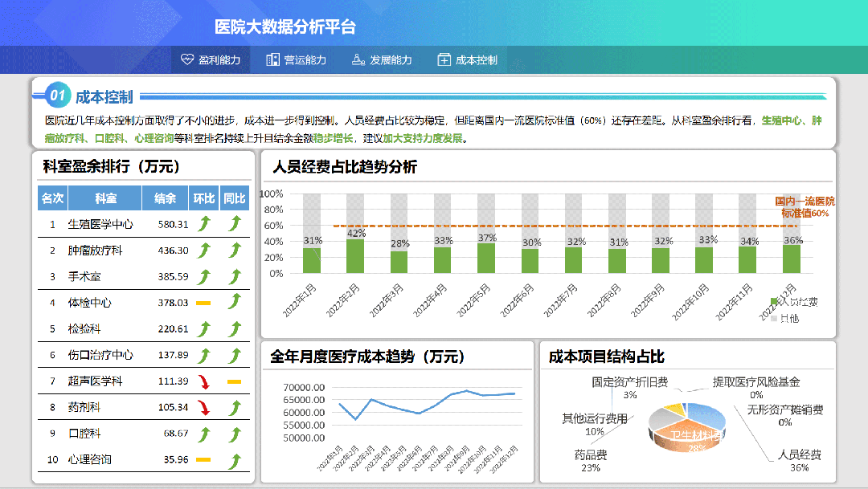This screenshot has width=868, height=489.
Task: Toggle the 人员经费 legend entry
Action: click(x=797, y=302)
